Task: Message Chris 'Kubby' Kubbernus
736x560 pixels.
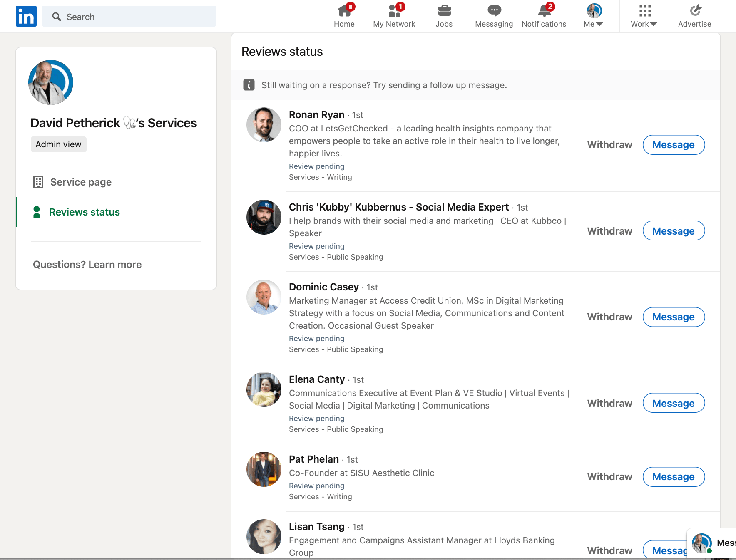Action: coord(674,231)
